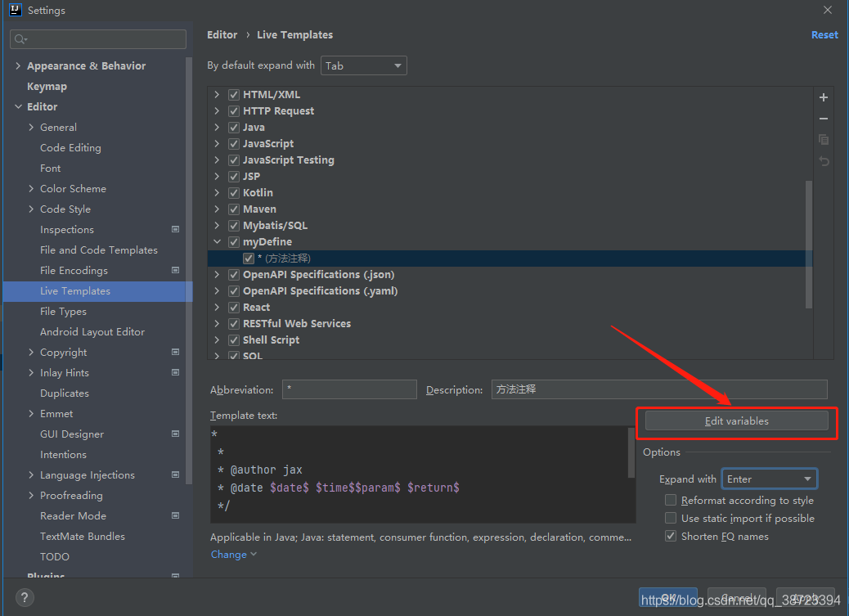Open File and Code Templates page

pos(98,250)
